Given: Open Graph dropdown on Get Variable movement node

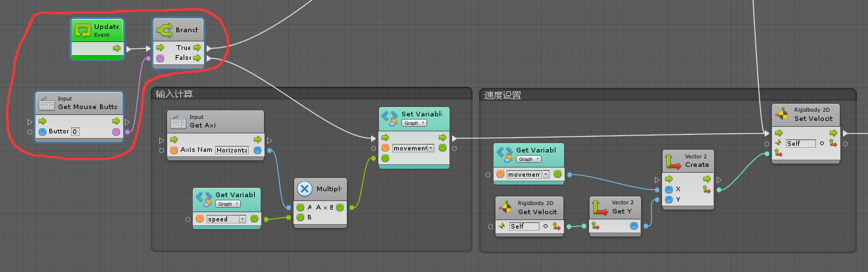Looking at the screenshot, I should pos(529,159).
